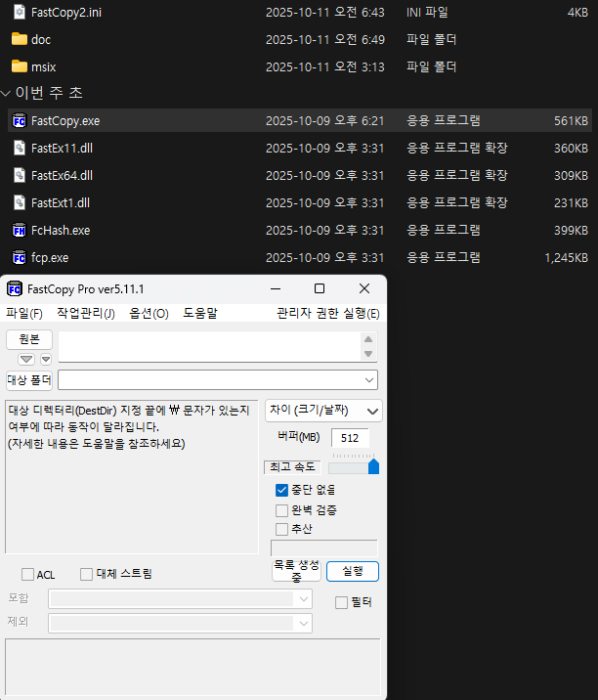Enable the 필터 checkbox
Viewport: 598px width, 700px height.
(x=341, y=602)
